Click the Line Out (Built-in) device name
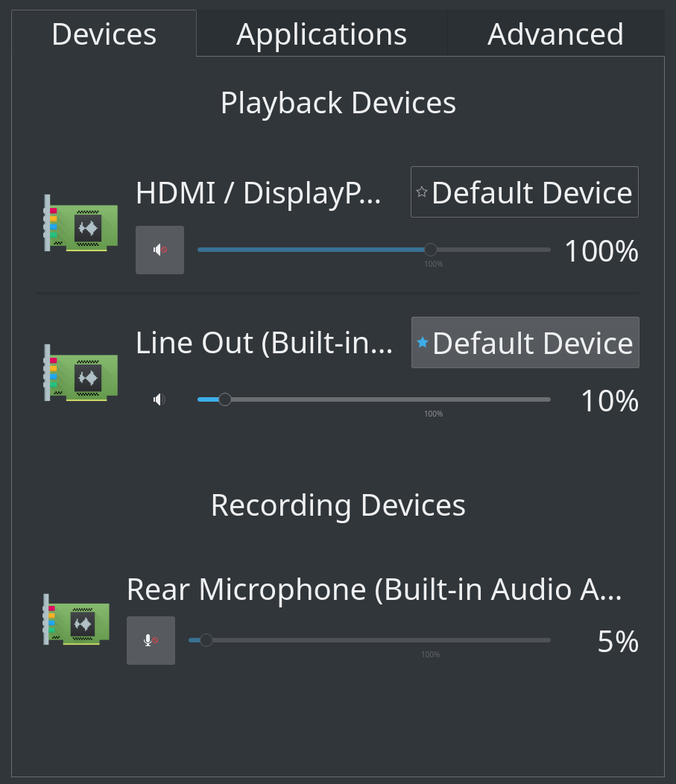The image size is (676, 784). tap(265, 344)
